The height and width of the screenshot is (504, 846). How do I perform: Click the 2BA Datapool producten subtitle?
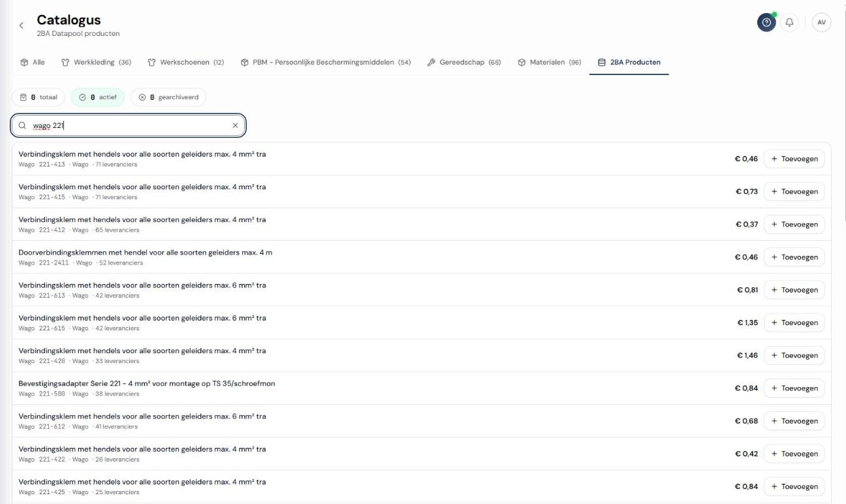point(78,34)
